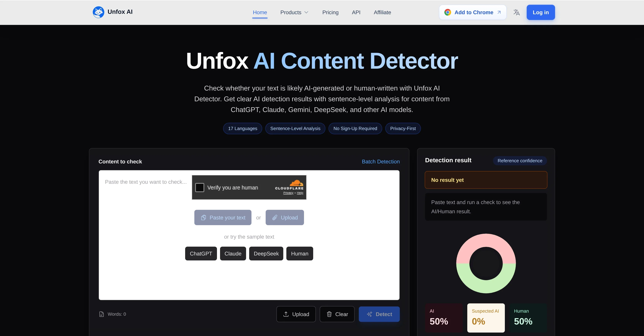
Task: Open the Affiliate menu item
Action: click(382, 12)
